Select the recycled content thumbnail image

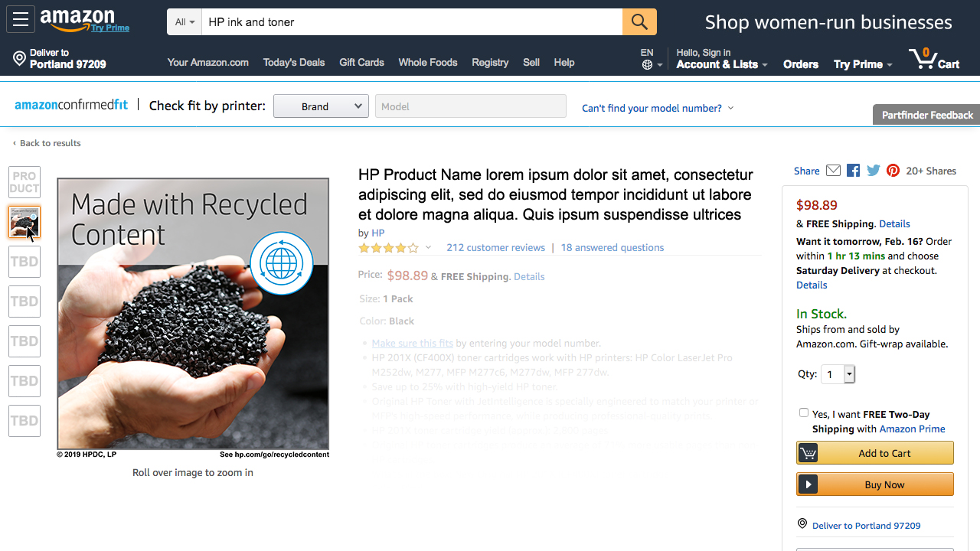pos(24,222)
